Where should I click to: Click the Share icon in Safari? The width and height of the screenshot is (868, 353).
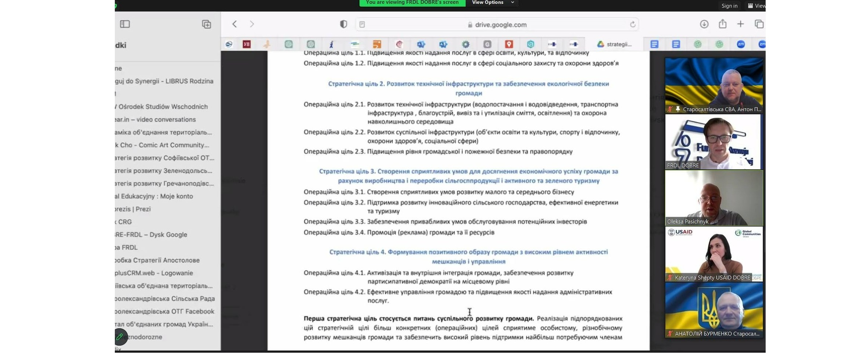722,24
